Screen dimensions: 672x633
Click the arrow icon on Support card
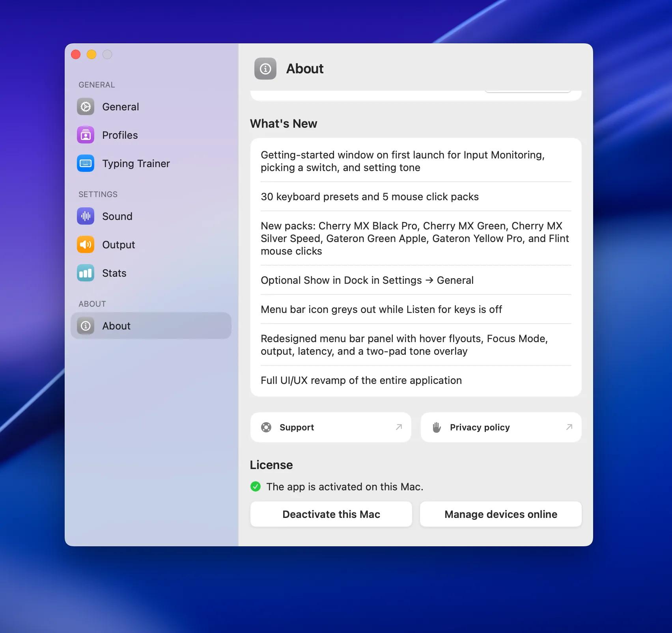[399, 427]
